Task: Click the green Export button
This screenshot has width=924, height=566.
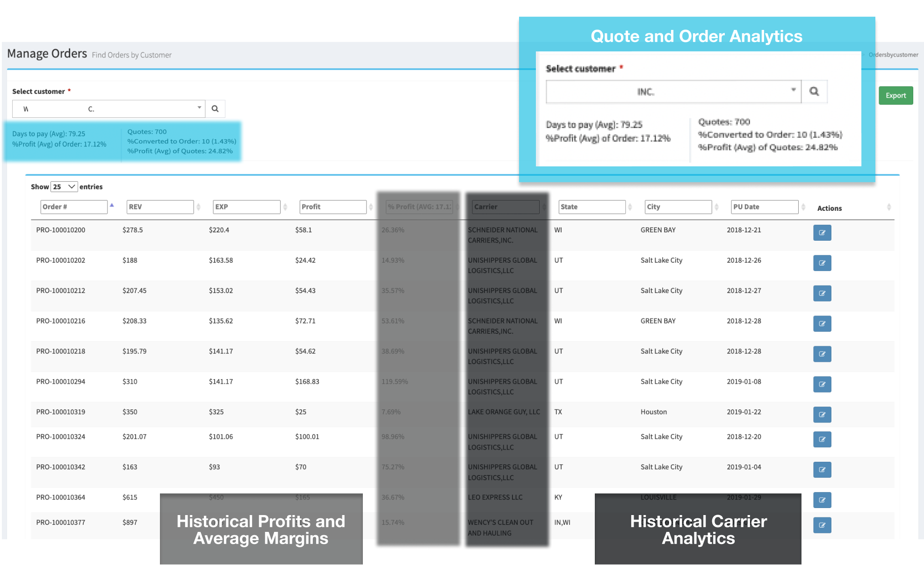Action: (x=895, y=96)
